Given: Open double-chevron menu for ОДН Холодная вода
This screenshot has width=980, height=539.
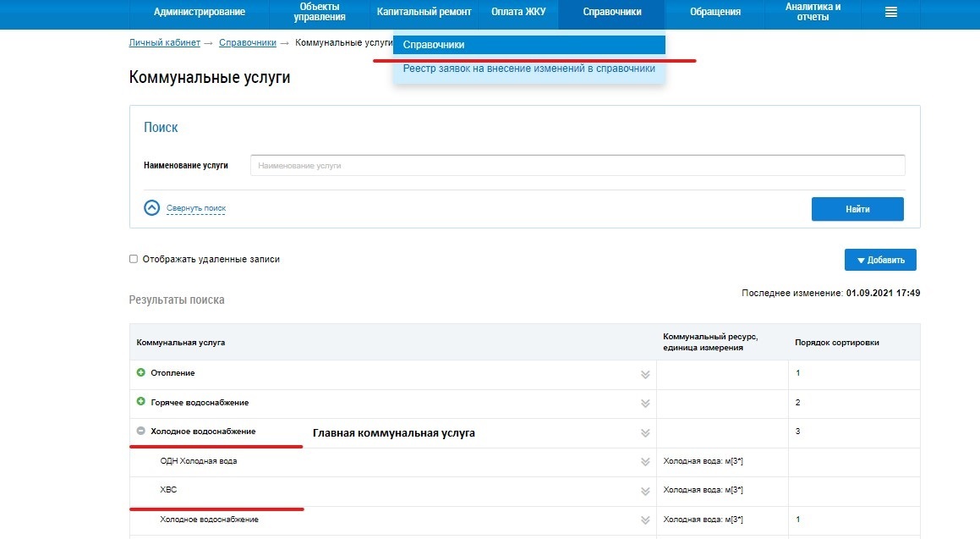Looking at the screenshot, I should click(645, 462).
